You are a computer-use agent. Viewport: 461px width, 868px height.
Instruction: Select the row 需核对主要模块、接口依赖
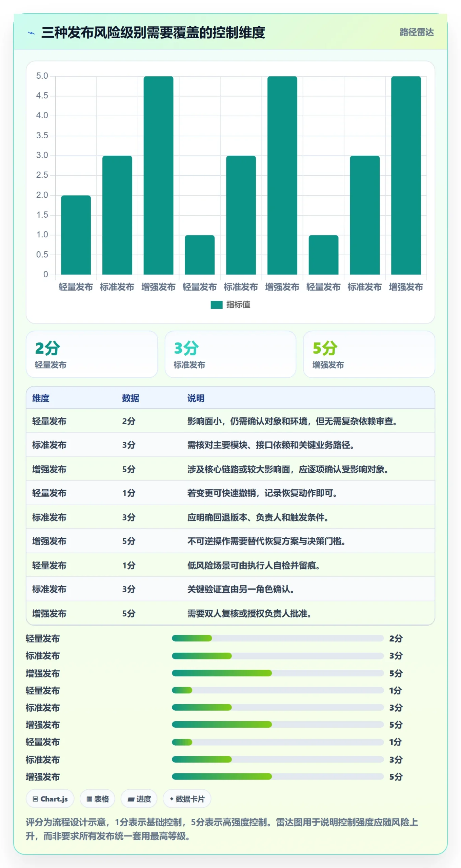pos(230,445)
